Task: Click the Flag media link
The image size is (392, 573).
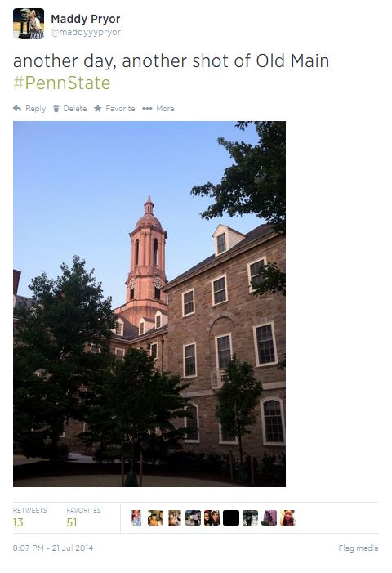Action: [358, 548]
